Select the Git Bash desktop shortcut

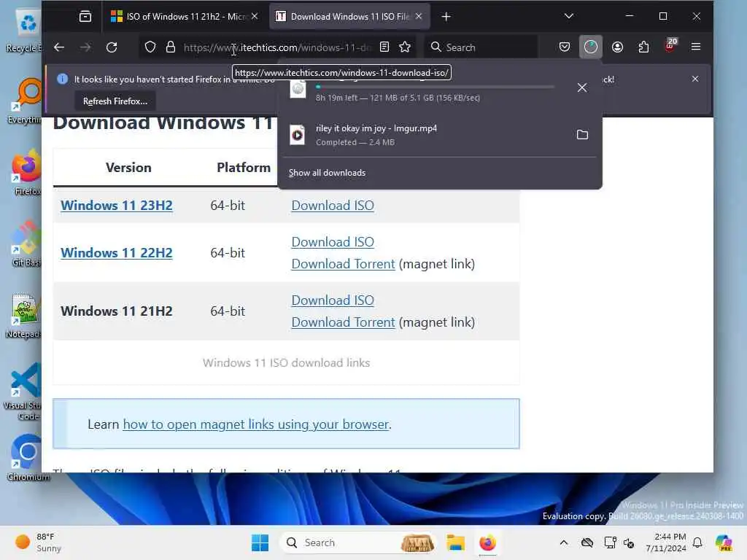[26, 244]
